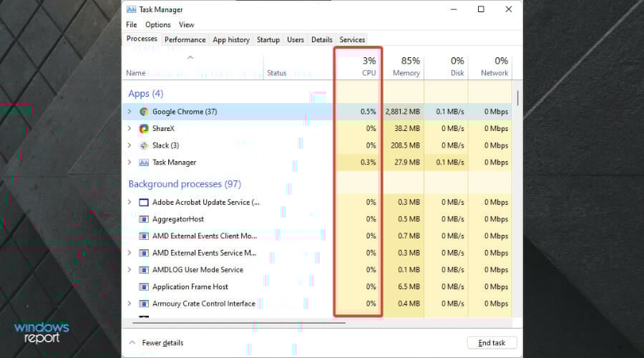The height and width of the screenshot is (358, 644).
Task: Select the Slack (3) row name
Action: point(165,145)
